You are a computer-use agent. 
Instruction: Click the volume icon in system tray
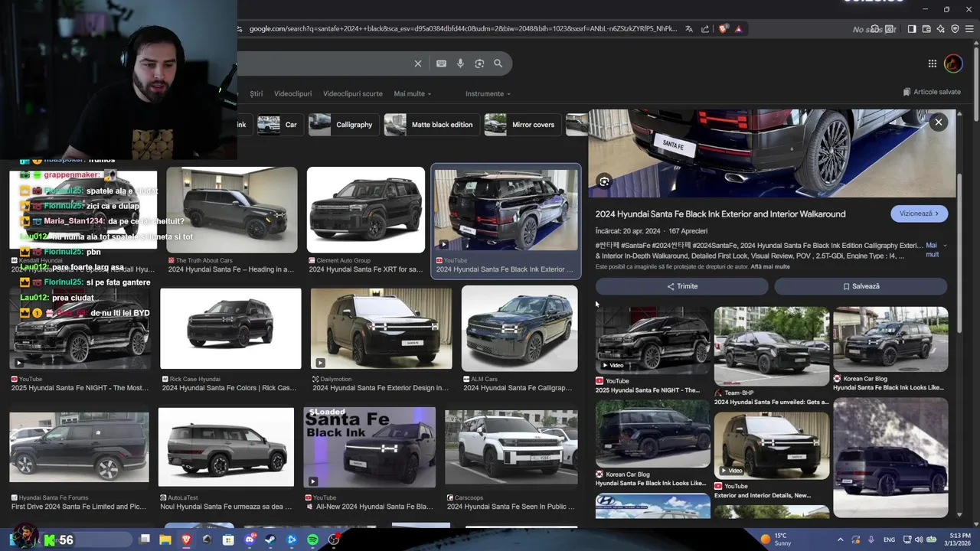click(x=919, y=540)
